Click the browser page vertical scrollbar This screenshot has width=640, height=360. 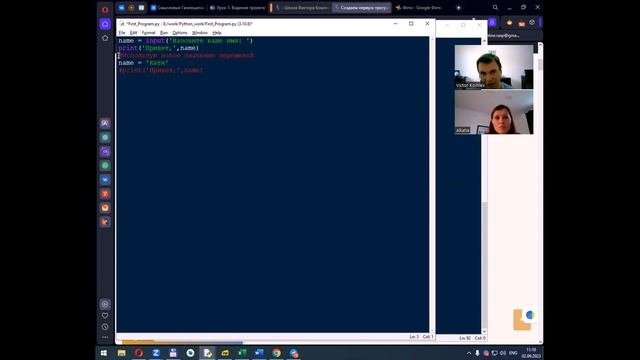click(x=540, y=192)
